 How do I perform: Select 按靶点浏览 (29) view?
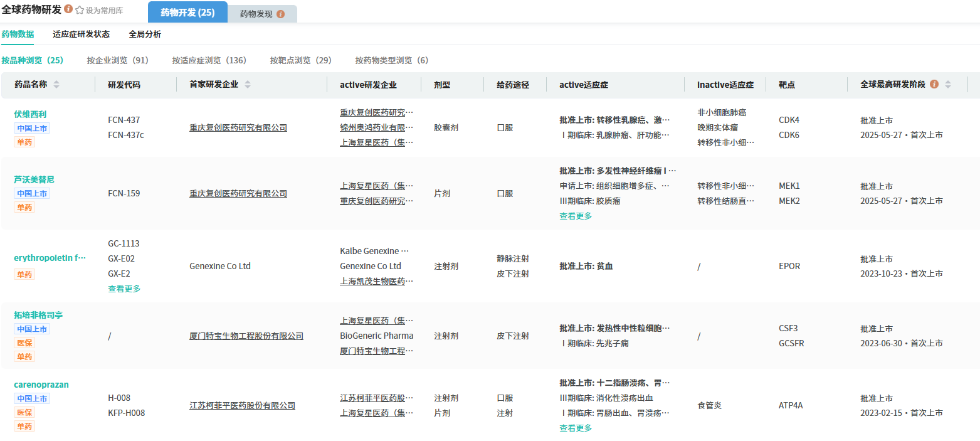coord(300,60)
